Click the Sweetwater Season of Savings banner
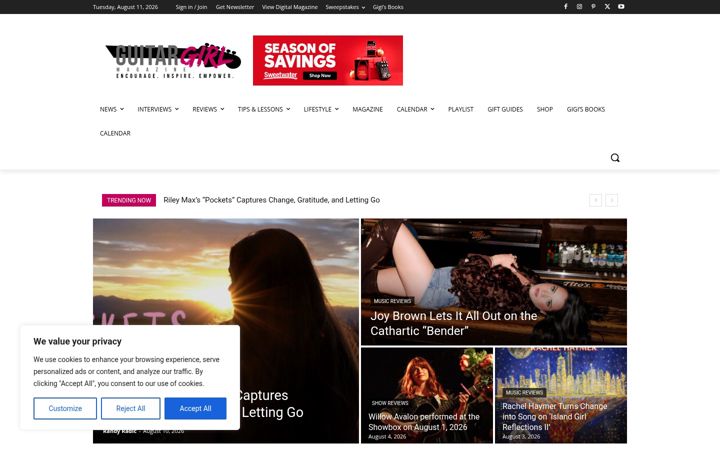Viewport: 720px width, 450px height. tap(328, 60)
